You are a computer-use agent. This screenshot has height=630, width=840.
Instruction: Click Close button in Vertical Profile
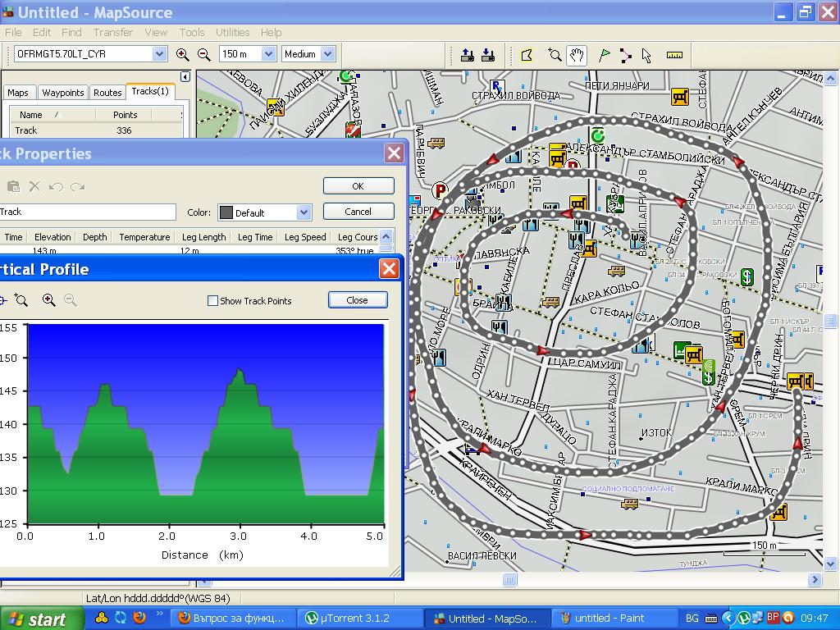[x=357, y=300]
